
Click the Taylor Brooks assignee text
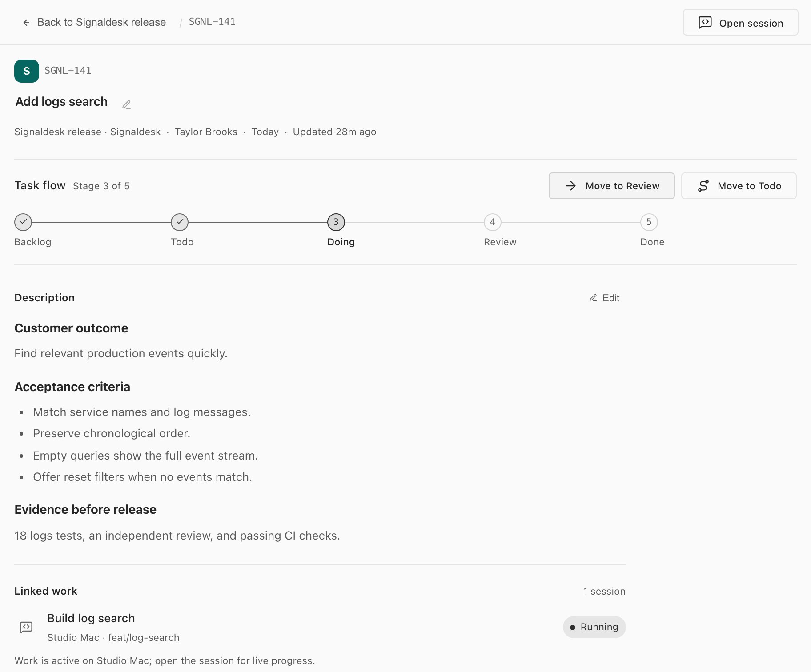click(x=206, y=132)
